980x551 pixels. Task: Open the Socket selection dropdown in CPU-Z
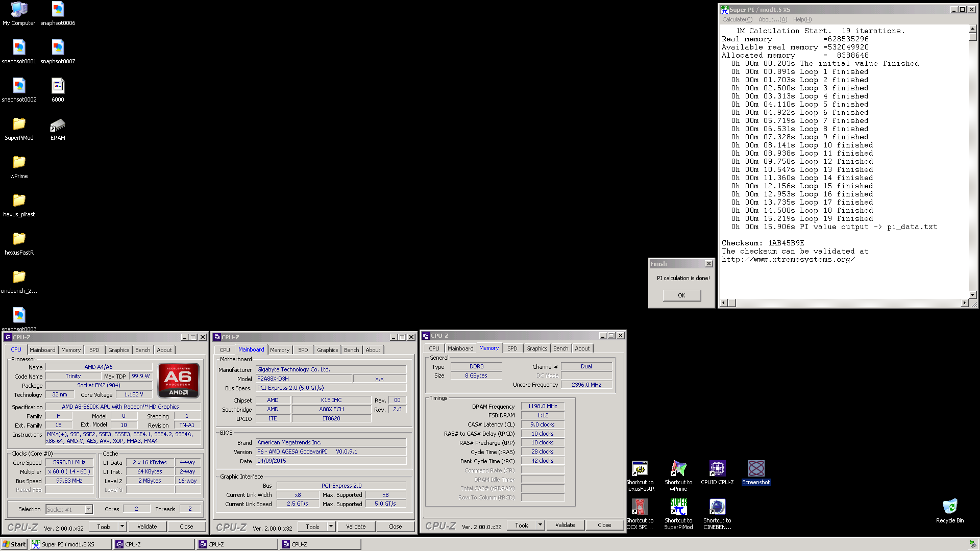pos(88,509)
